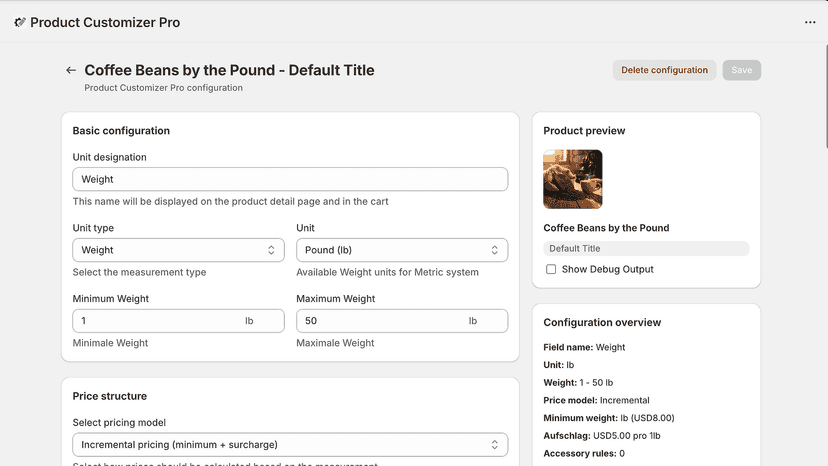Focus the Maximum Weight input field
The image size is (828, 466).
402,321
